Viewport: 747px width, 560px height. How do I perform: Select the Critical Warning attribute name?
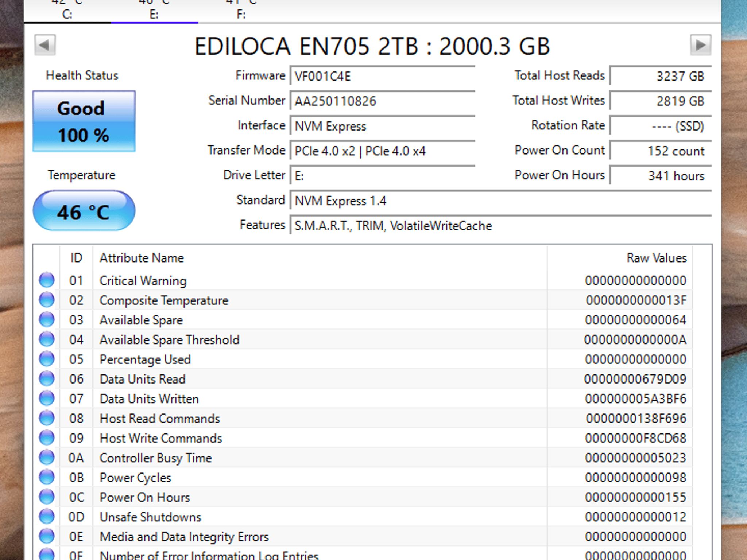tap(143, 280)
